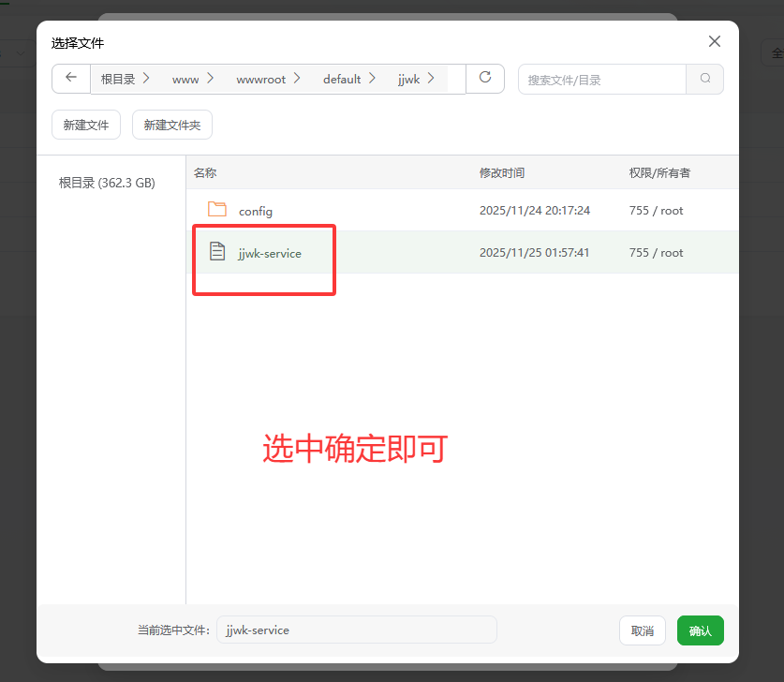Close the 选择文件 dialog with the X
The height and width of the screenshot is (682, 784).
click(715, 41)
